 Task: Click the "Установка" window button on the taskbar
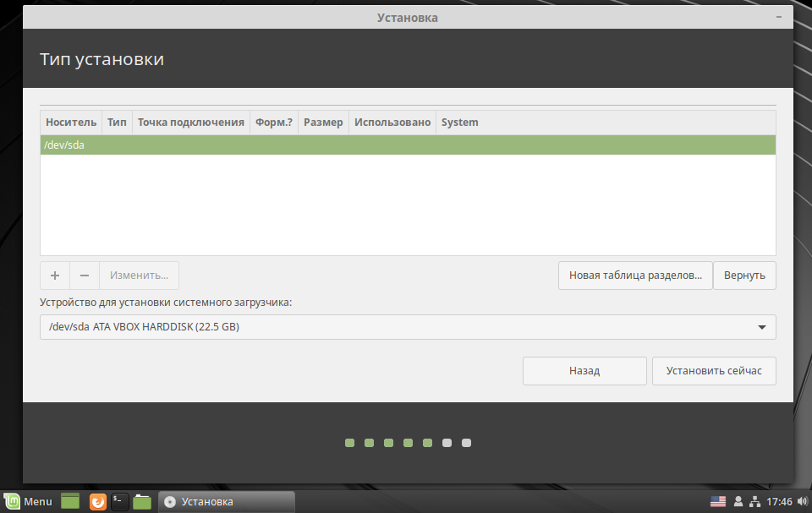225,500
